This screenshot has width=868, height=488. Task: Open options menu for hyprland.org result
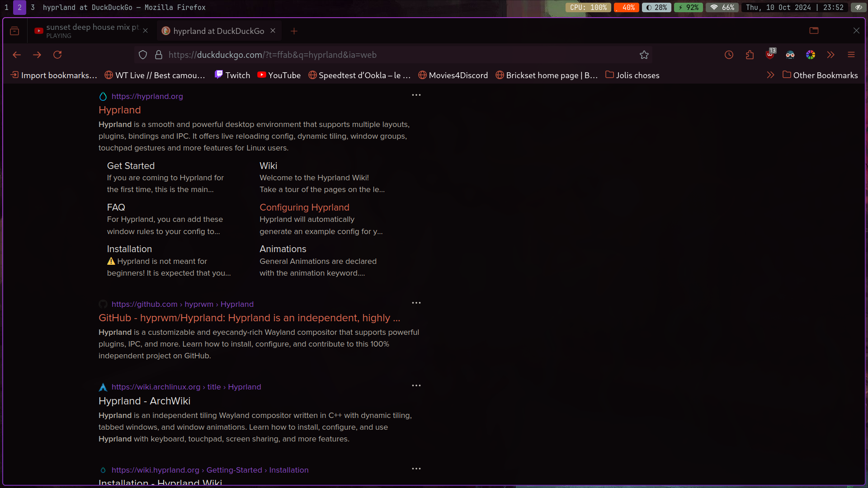(416, 95)
